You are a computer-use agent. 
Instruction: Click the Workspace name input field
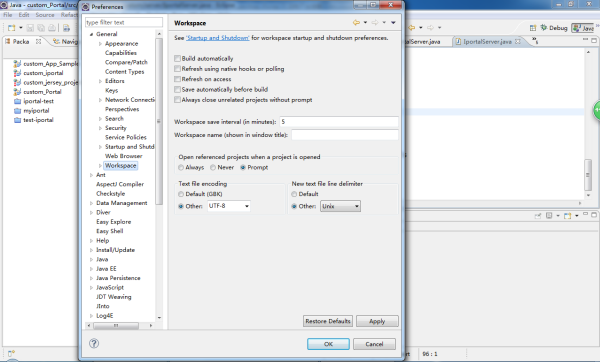pyautogui.click(x=345, y=135)
